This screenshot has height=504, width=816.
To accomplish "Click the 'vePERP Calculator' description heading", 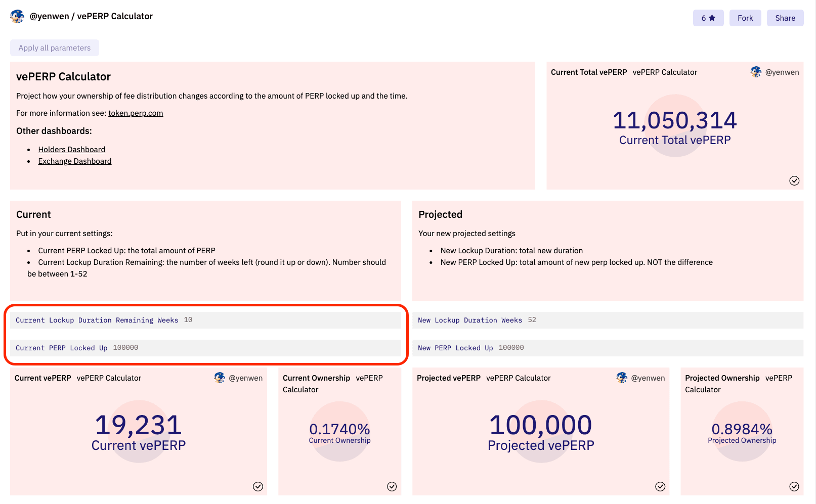I will [x=63, y=76].
